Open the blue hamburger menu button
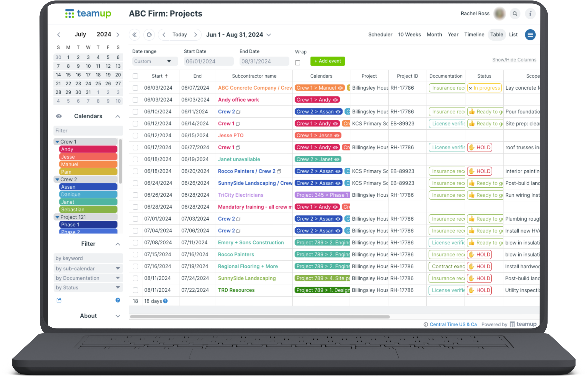 (x=530, y=35)
